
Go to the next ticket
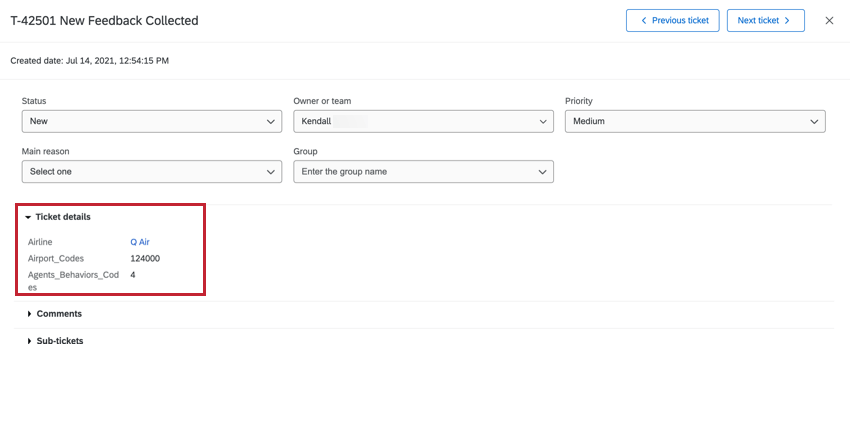[765, 20]
